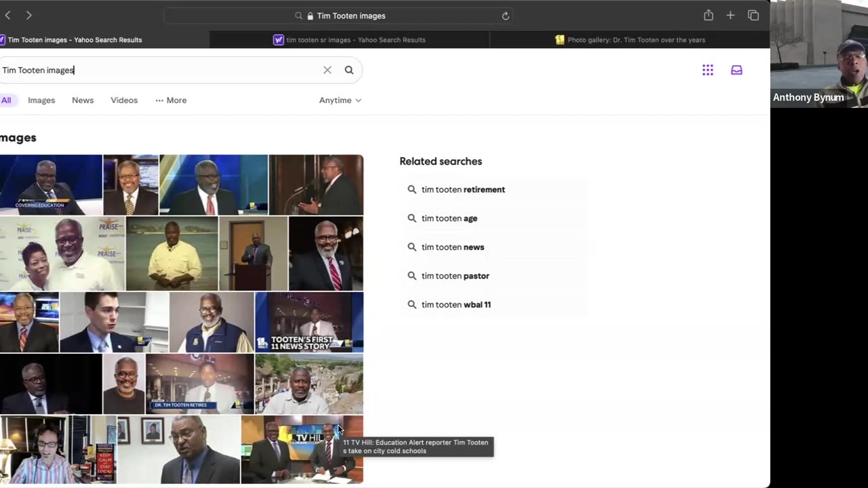The image size is (868, 488).
Task: Switch to 'Photo gallery: Dr. Tim Tooten' tab
Action: [629, 40]
